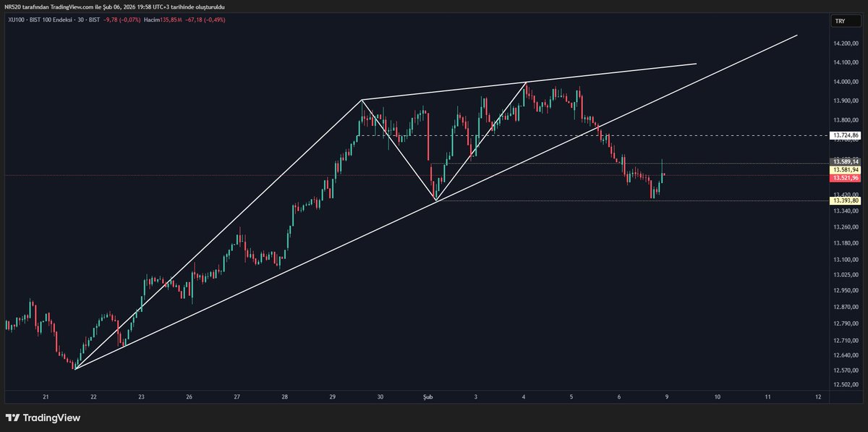
Task: Click the 13.180,00 price axis tick
Action: pos(846,243)
